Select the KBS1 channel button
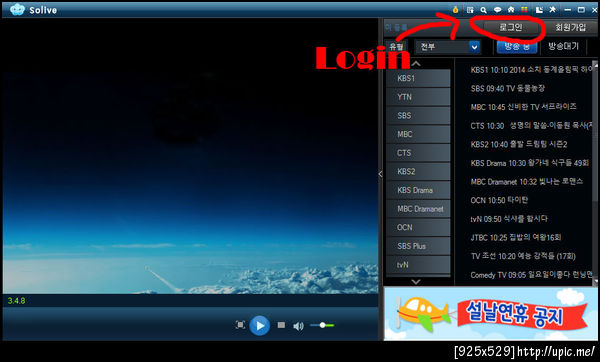 418,78
